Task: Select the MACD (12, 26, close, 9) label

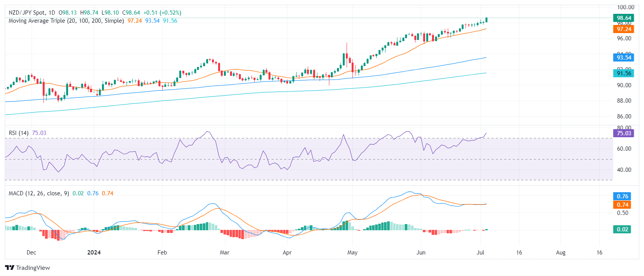Action: click(x=39, y=193)
